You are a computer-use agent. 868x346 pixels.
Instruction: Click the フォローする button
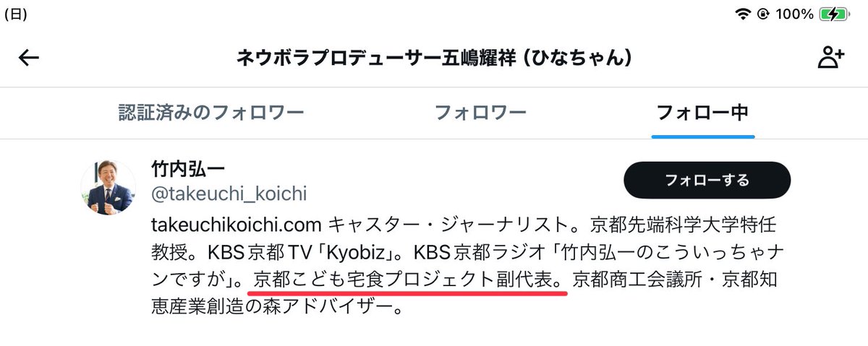click(707, 180)
